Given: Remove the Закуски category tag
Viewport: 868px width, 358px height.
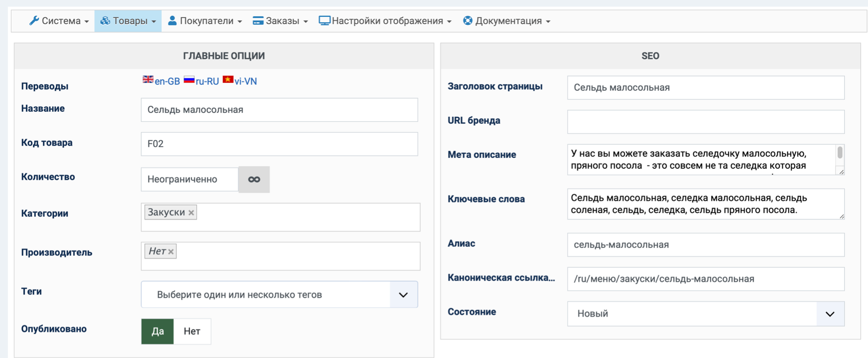Looking at the screenshot, I should [x=191, y=213].
